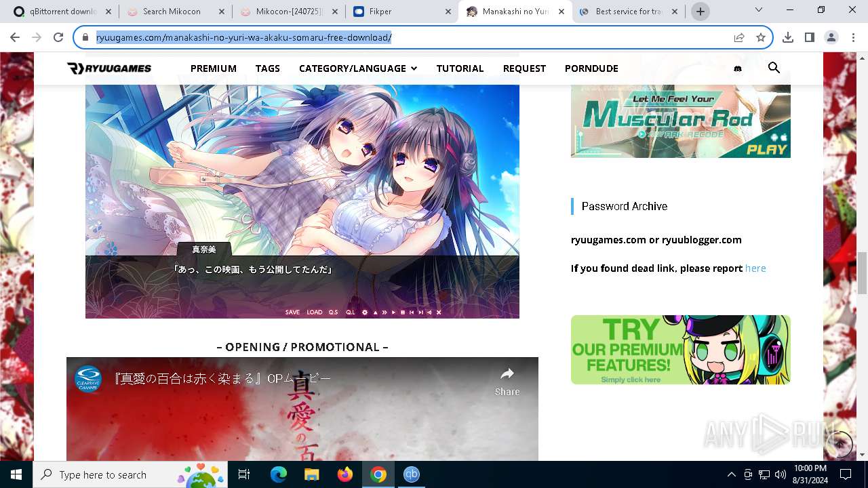Open qBittorrent from the taskbar
868x488 pixels.
(x=412, y=474)
